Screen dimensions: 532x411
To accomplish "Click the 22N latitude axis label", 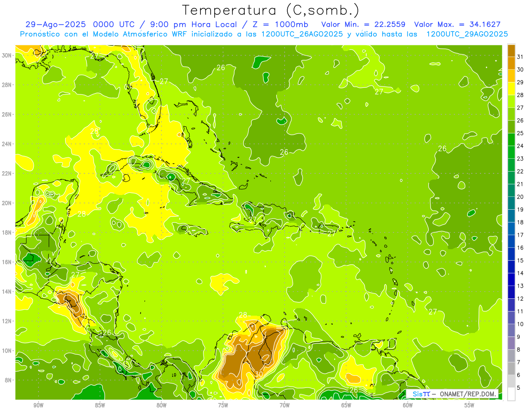I will click(x=7, y=173).
